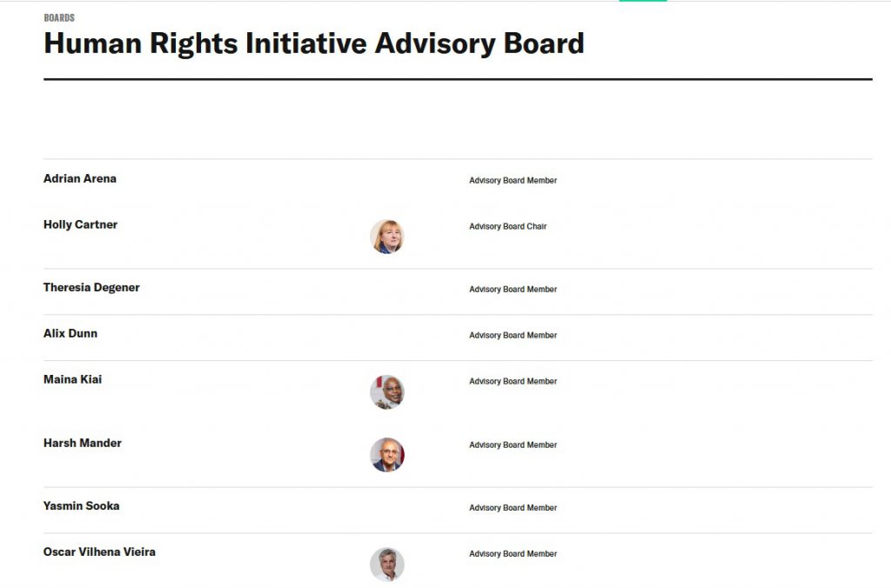Open Harsh Mander's profile photo
891x588 pixels.
pos(387,455)
